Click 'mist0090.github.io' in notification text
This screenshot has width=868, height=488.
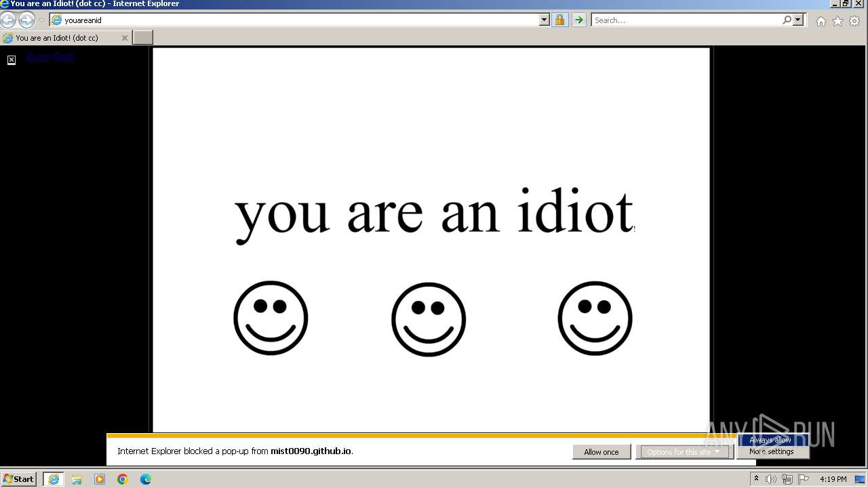(311, 451)
